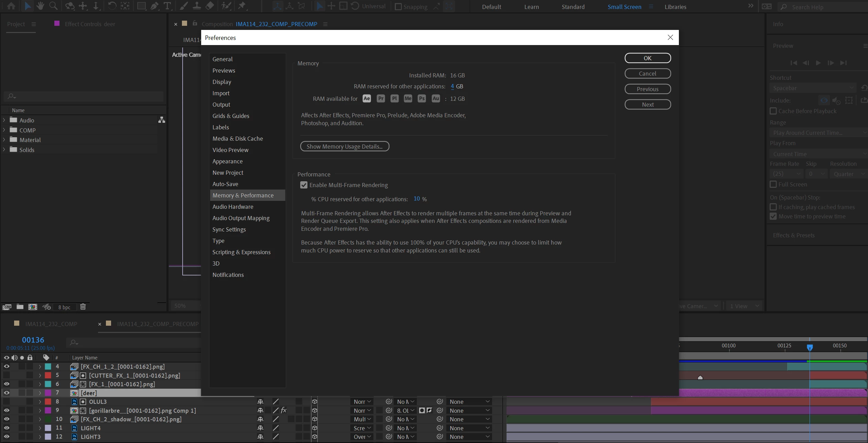The height and width of the screenshot is (443, 868).
Task: Click the Next button in Preferences
Action: (x=648, y=105)
